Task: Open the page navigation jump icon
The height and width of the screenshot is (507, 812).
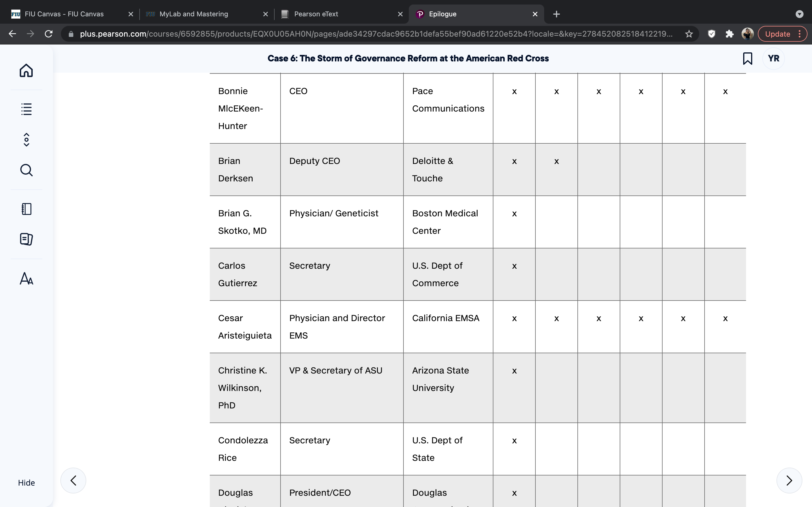Action: [x=27, y=140]
